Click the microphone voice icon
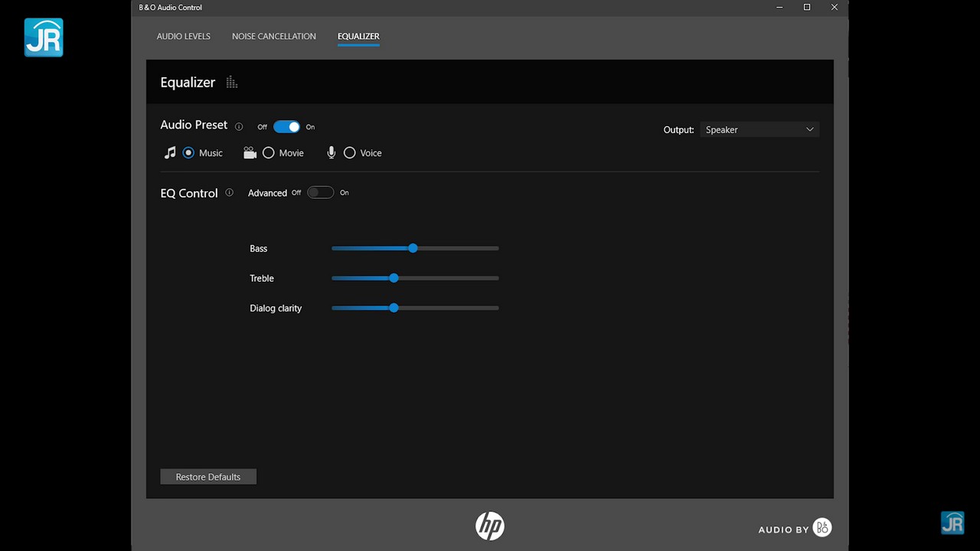 pos(332,153)
